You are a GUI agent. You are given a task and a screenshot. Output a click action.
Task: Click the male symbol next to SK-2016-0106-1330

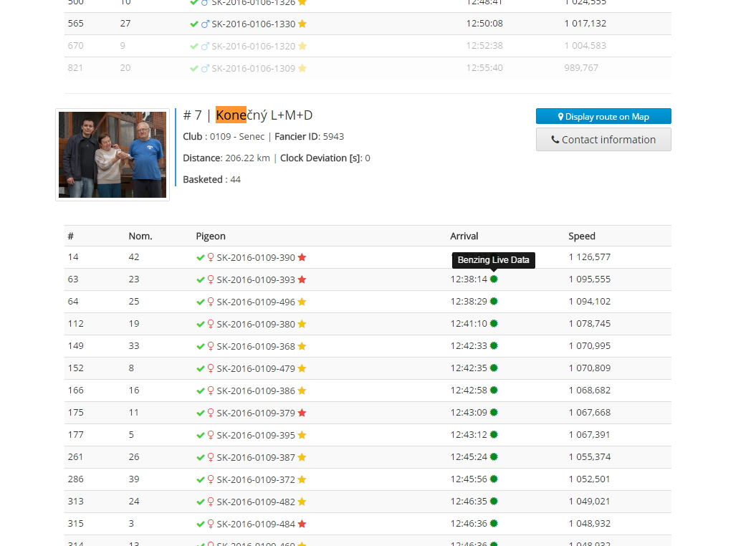tap(205, 24)
